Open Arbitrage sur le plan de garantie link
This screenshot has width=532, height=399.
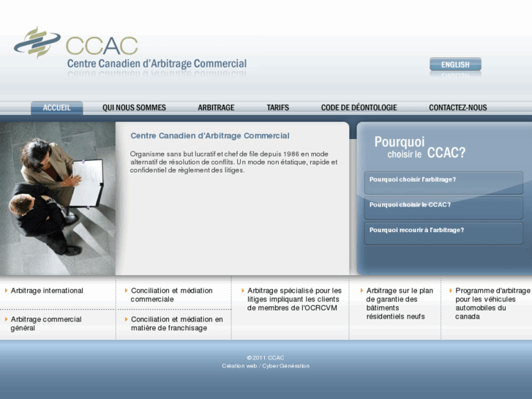tap(400, 304)
